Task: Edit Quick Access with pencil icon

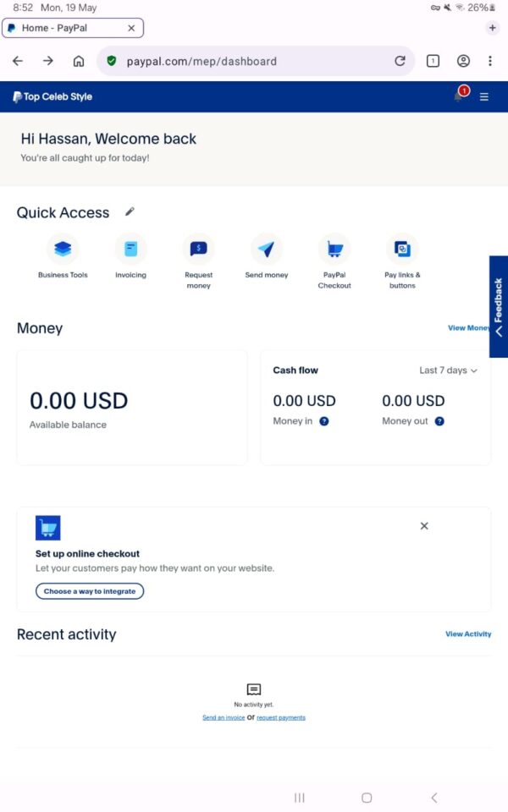Action: 130,211
